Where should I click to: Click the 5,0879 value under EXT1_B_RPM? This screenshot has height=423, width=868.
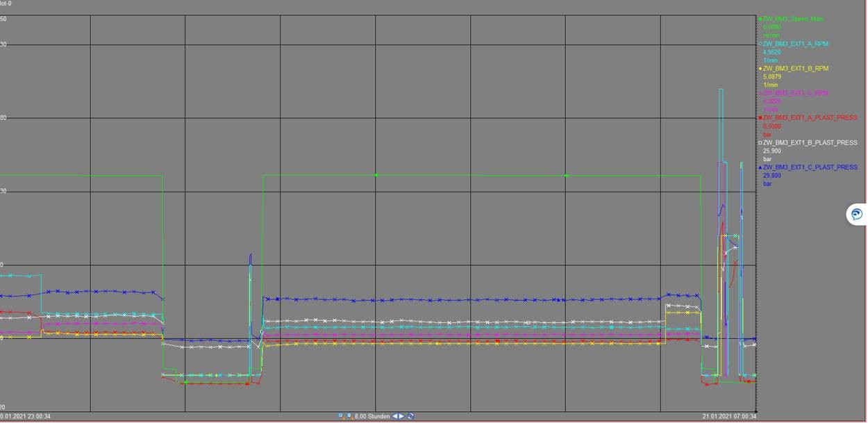tap(772, 76)
